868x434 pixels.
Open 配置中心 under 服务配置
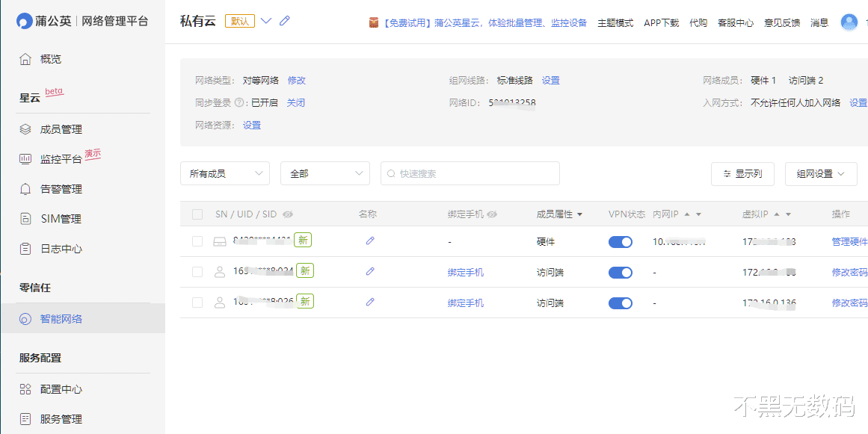click(27, 388)
